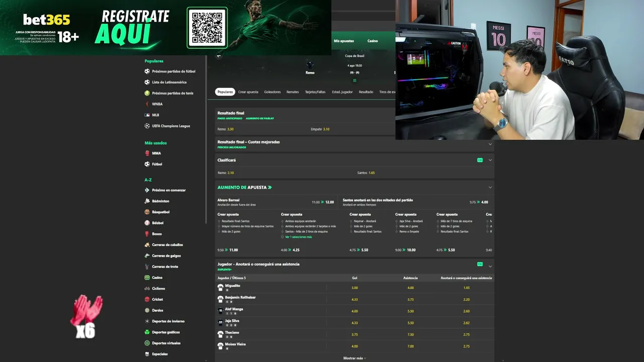Select 'Jaja Silva - Anotará' radio option
Screen dimensions: 644x362
[397, 221]
